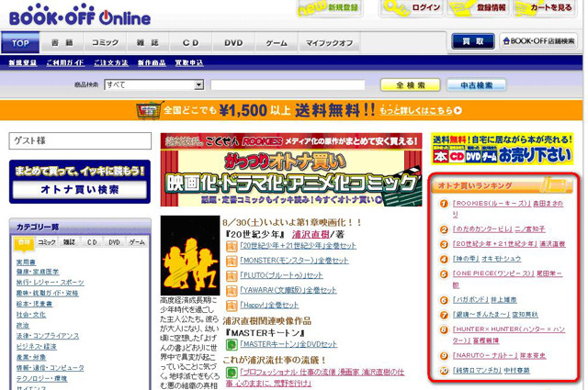
Task: Click the 買取 buyback button
Action: click(473, 41)
